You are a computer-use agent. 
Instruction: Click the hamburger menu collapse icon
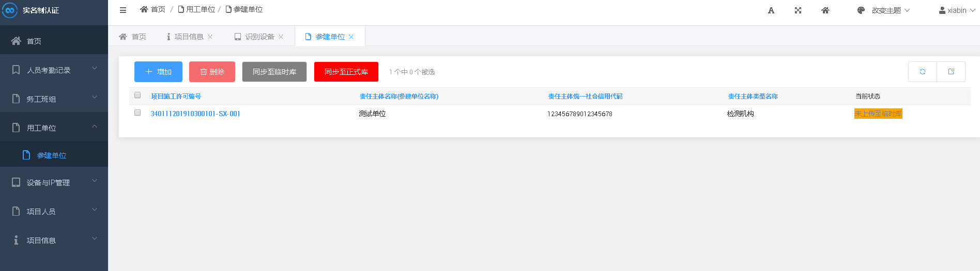[x=123, y=10]
